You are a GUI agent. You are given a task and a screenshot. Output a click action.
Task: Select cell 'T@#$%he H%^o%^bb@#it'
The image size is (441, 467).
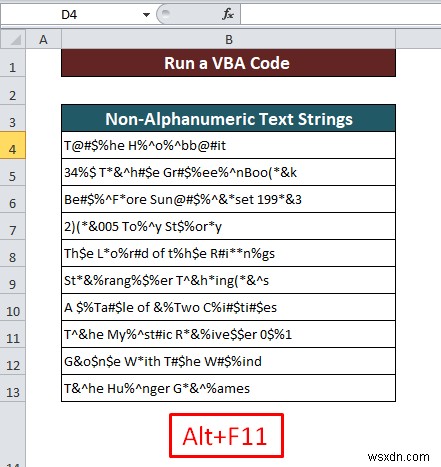228,145
